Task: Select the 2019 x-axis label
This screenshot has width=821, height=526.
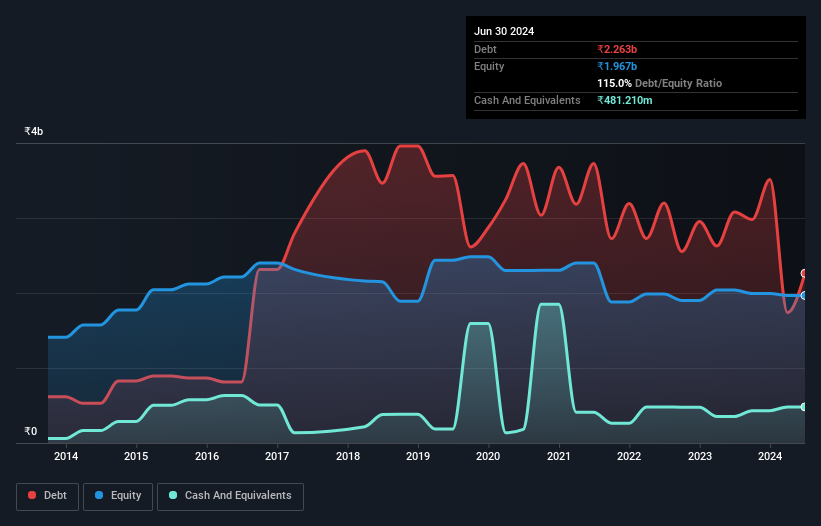Action: pyautogui.click(x=418, y=456)
